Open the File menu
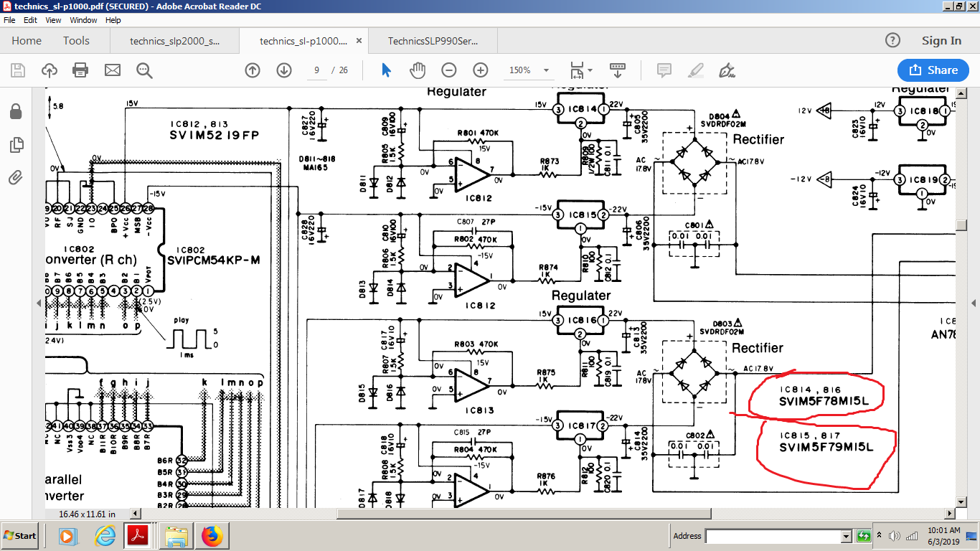This screenshot has width=980, height=551. coord(9,20)
